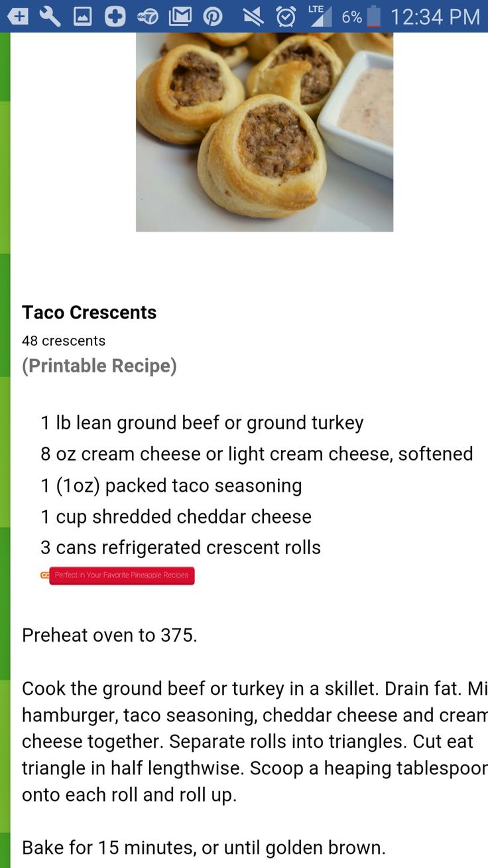Tap the Taco Crescents recipe title

pos(90,313)
